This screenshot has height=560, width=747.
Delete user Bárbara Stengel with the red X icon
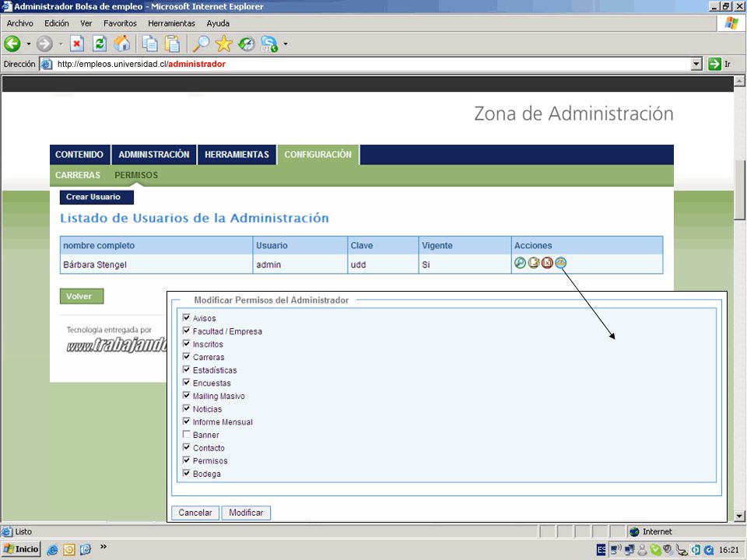[547, 263]
